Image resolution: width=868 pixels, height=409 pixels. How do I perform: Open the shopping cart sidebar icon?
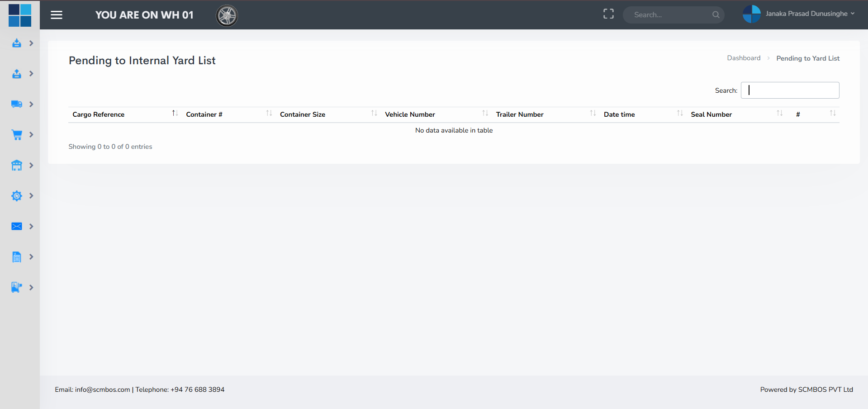tap(17, 135)
